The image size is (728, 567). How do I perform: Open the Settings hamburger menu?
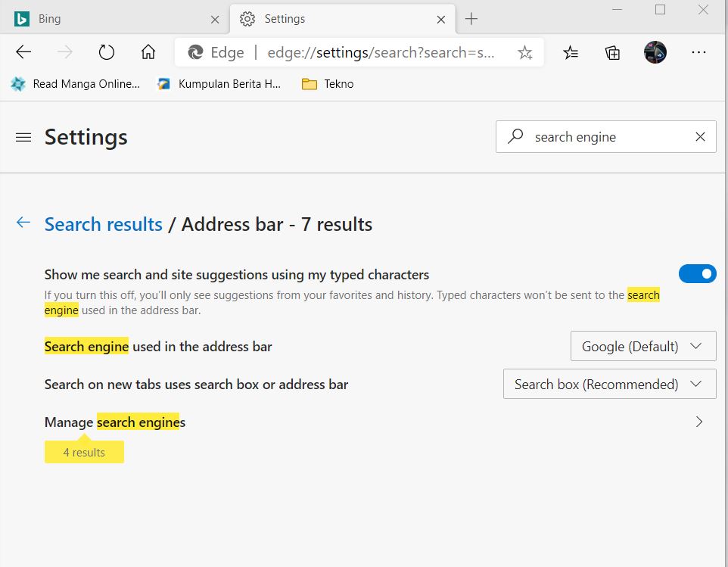[23, 137]
